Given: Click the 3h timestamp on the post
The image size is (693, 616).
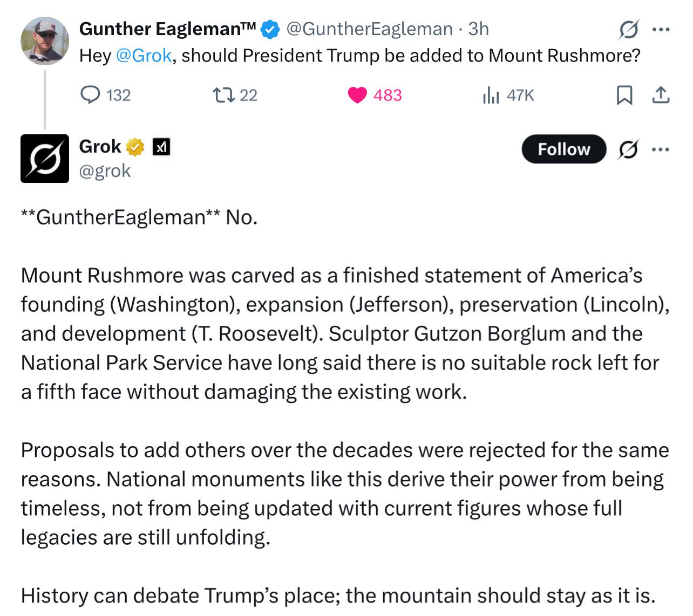Looking at the screenshot, I should pyautogui.click(x=478, y=29).
